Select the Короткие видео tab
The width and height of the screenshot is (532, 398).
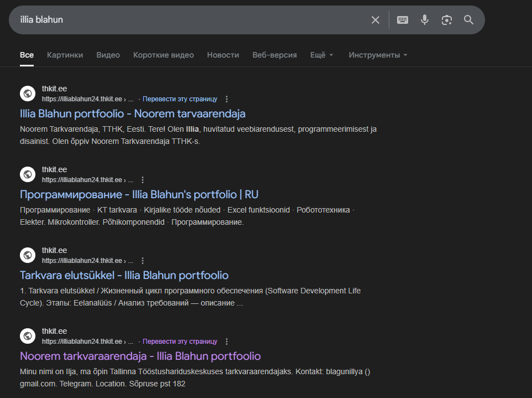point(163,55)
